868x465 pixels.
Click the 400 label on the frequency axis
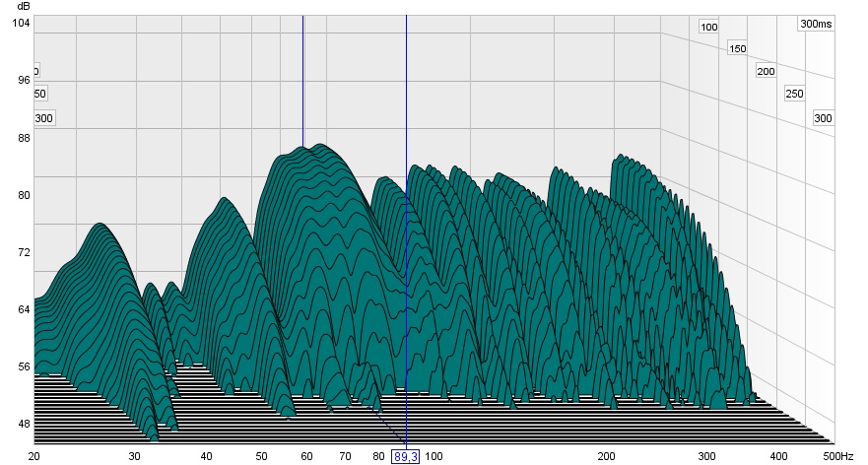779,457
